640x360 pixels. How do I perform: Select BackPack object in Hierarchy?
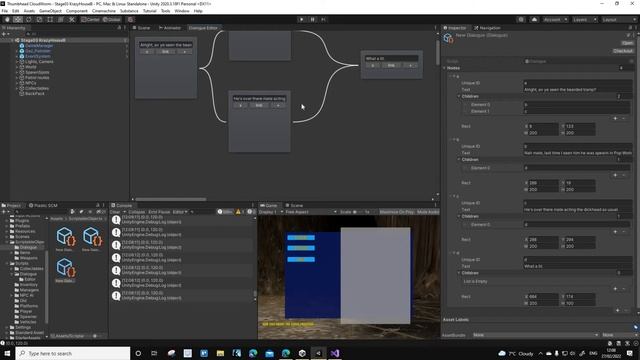click(x=35, y=93)
